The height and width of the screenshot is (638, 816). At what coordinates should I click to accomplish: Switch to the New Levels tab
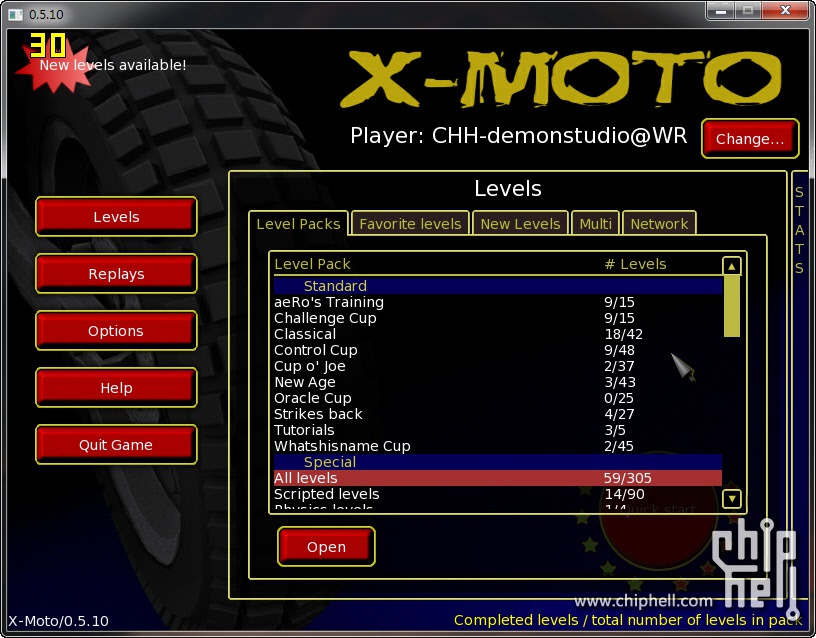pos(520,224)
